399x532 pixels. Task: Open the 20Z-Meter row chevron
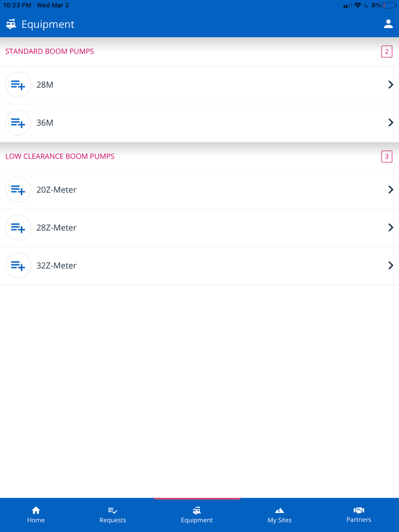pos(391,189)
